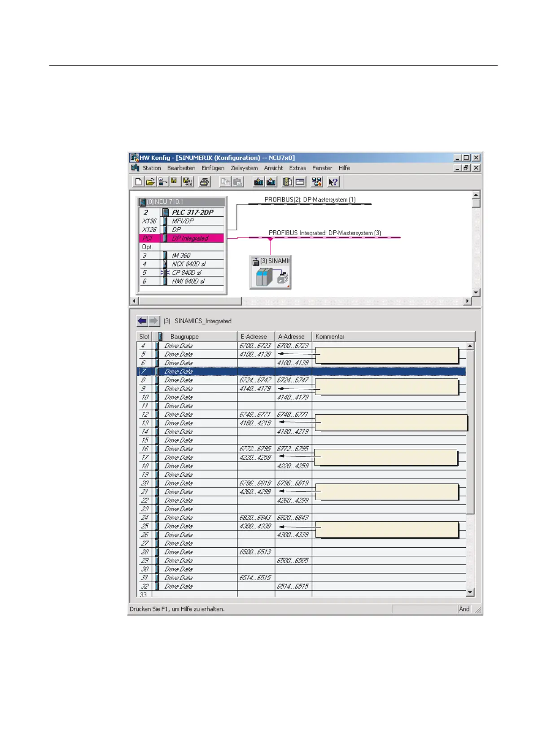Select the NCK 840D sl row

click(182, 264)
